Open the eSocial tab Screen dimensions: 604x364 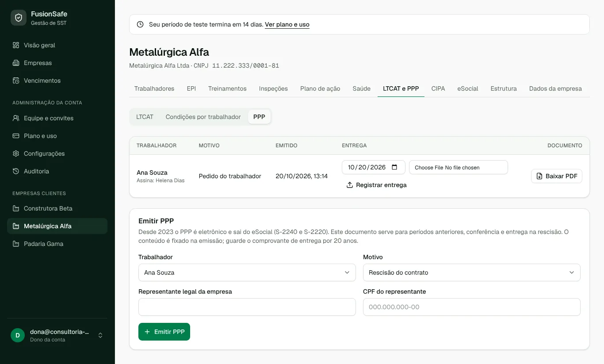[x=468, y=88]
